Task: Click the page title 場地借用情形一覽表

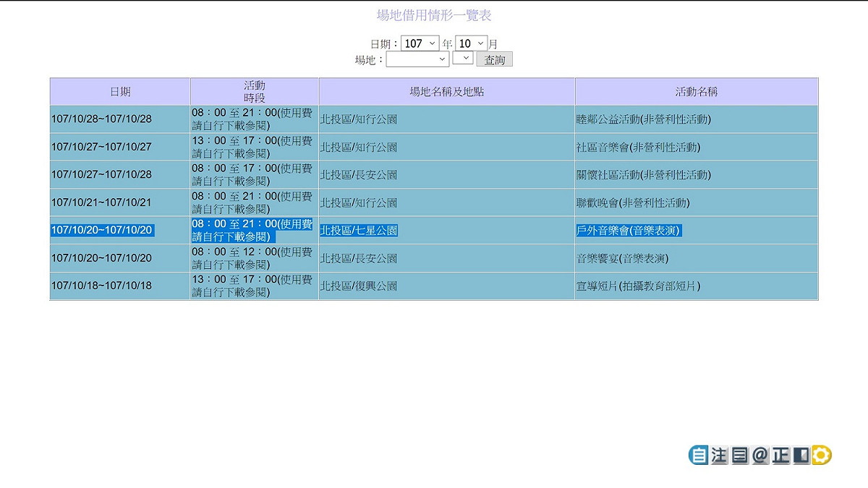Action: tap(434, 15)
